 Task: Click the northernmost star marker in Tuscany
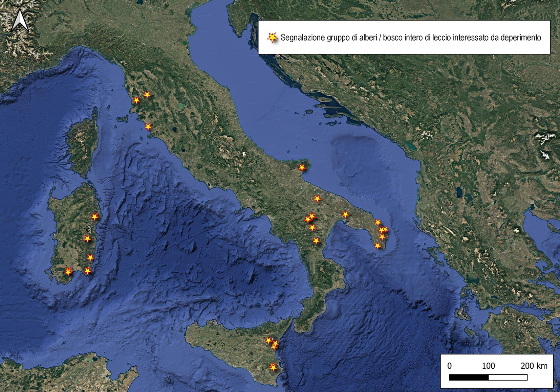(x=147, y=95)
